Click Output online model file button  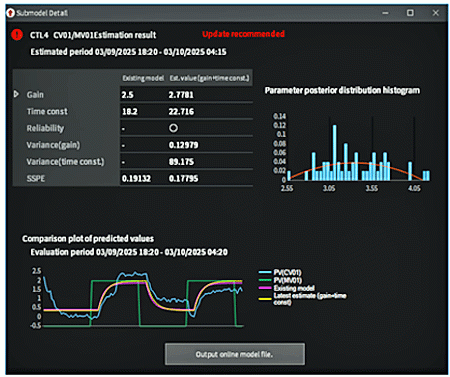[x=235, y=354]
